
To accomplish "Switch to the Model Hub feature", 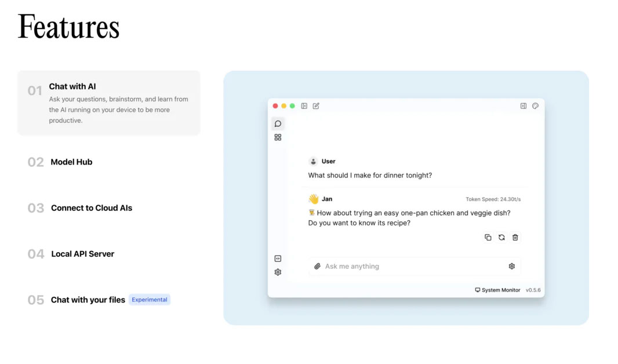I will click(x=71, y=162).
